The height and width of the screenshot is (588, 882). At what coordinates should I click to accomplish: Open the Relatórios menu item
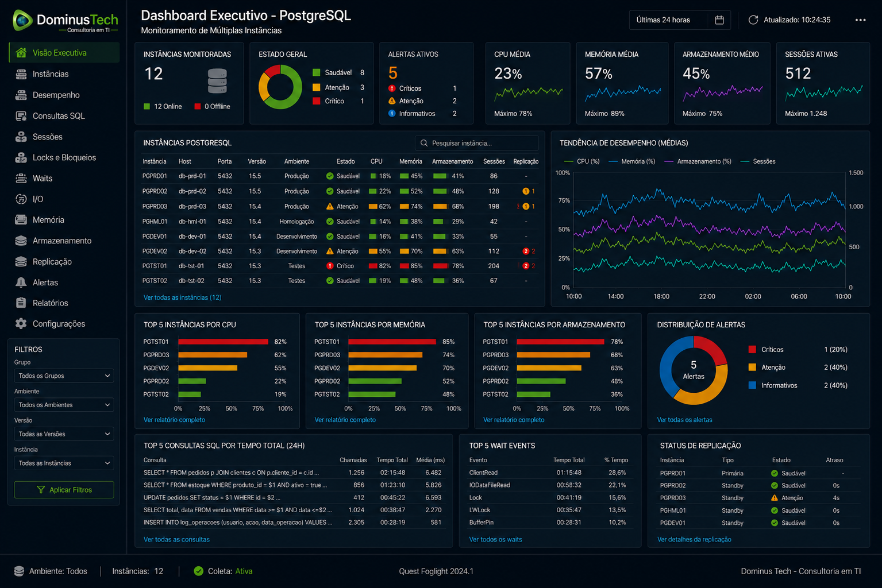point(64,303)
